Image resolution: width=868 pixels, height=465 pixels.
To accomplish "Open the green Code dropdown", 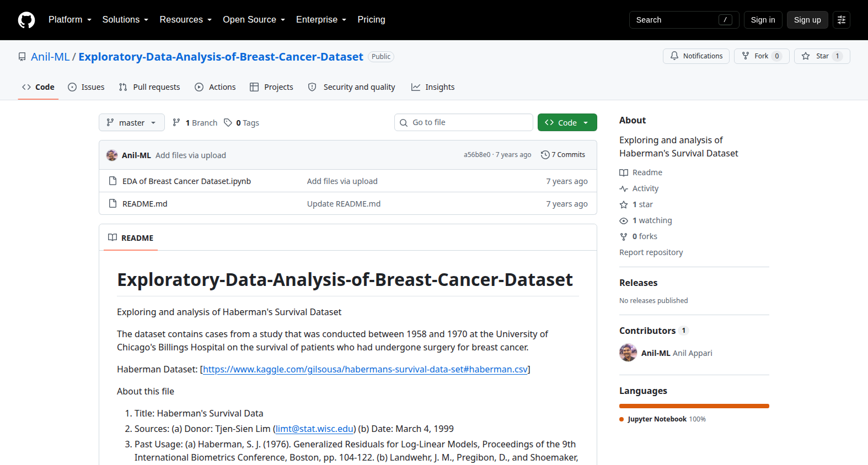I will point(567,122).
